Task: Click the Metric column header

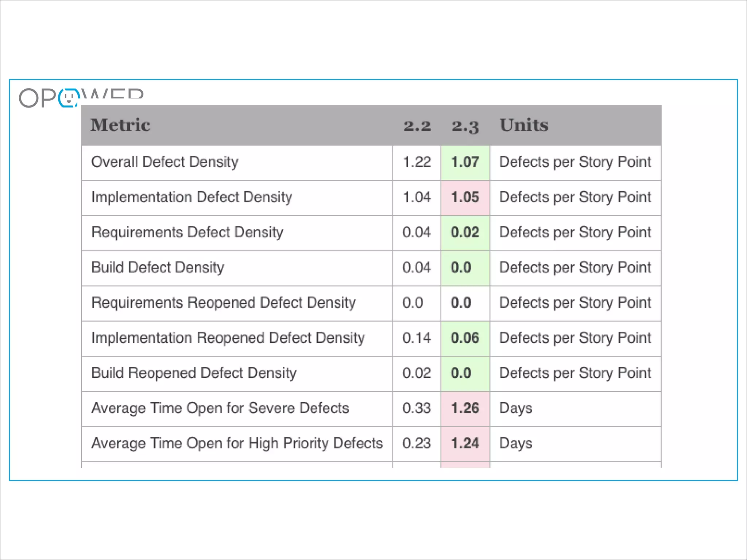Action: click(x=120, y=125)
